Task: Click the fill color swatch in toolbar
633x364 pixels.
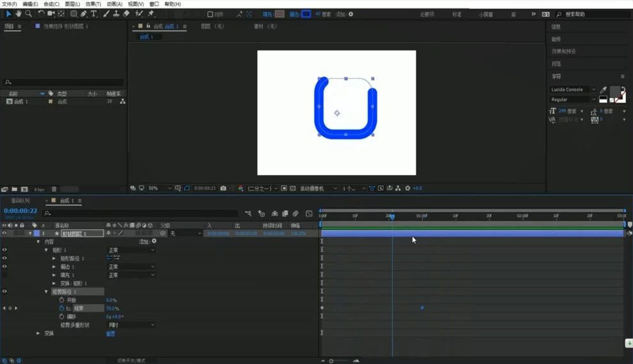Action: [279, 14]
